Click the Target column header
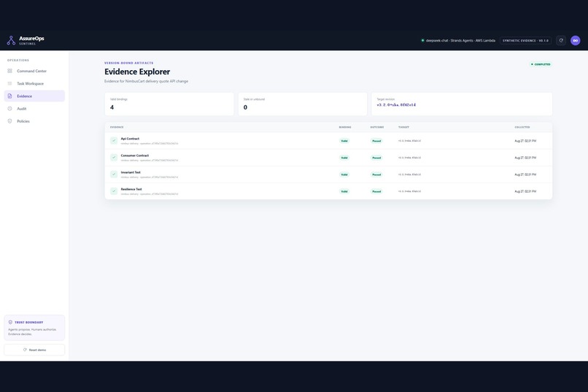 click(x=403, y=127)
